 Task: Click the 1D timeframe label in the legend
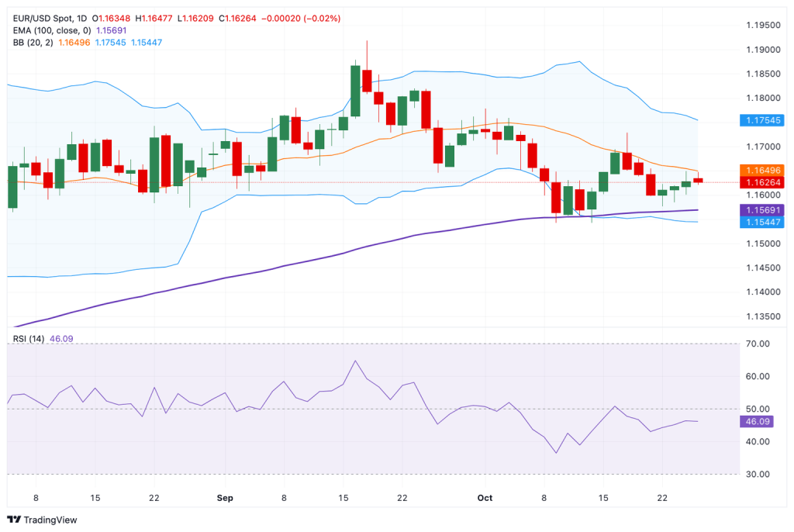83,13
